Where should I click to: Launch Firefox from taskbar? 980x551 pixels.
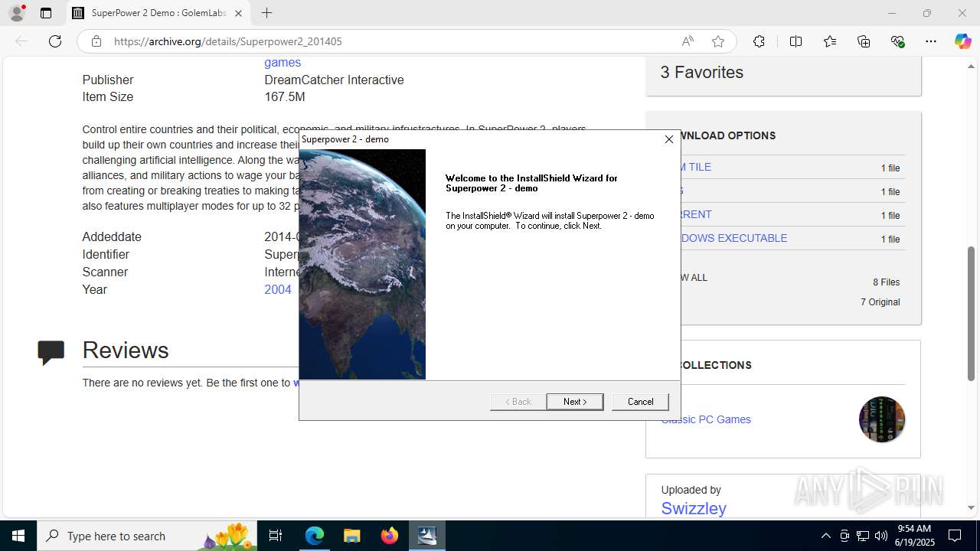pos(389,536)
